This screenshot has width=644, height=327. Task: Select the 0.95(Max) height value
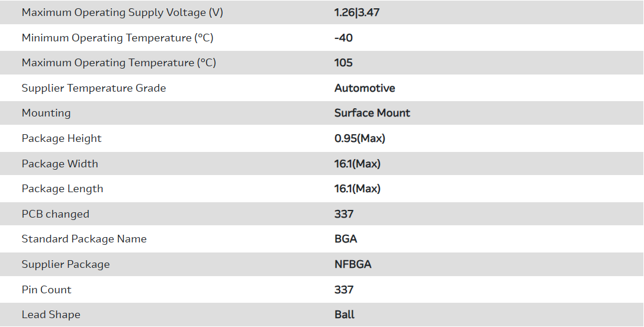click(360, 138)
